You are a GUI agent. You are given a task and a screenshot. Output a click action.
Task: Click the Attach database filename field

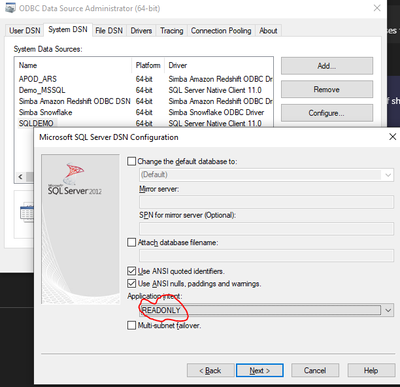[266, 256]
